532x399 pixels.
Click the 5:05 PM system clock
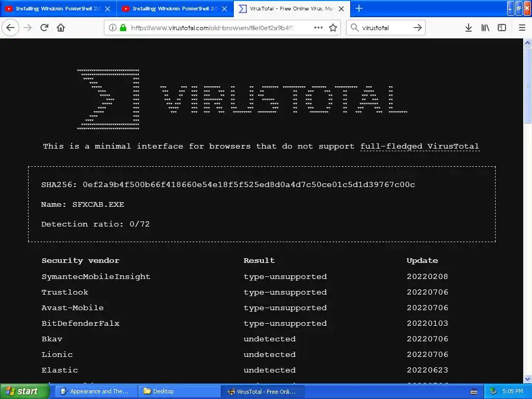(513, 391)
